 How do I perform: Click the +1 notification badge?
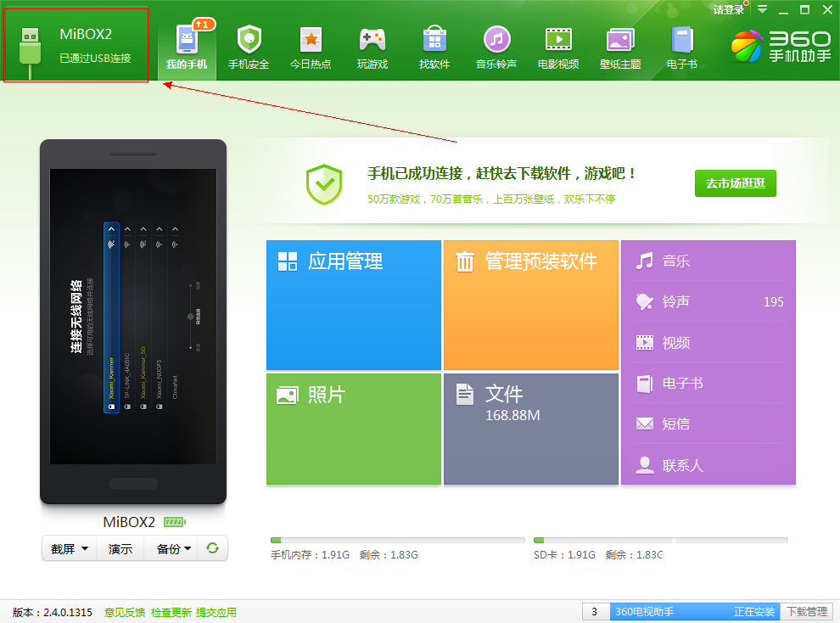pyautogui.click(x=204, y=24)
